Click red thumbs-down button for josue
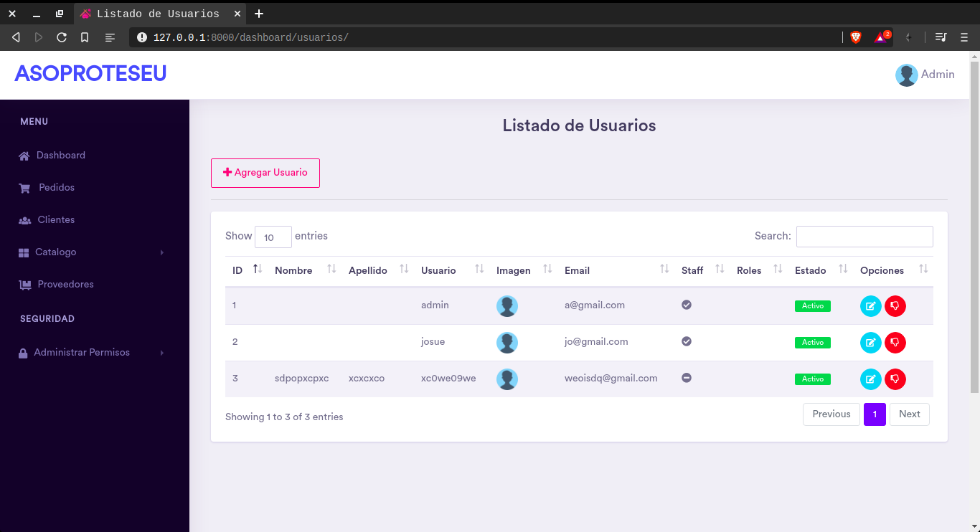980x532 pixels. 895,343
